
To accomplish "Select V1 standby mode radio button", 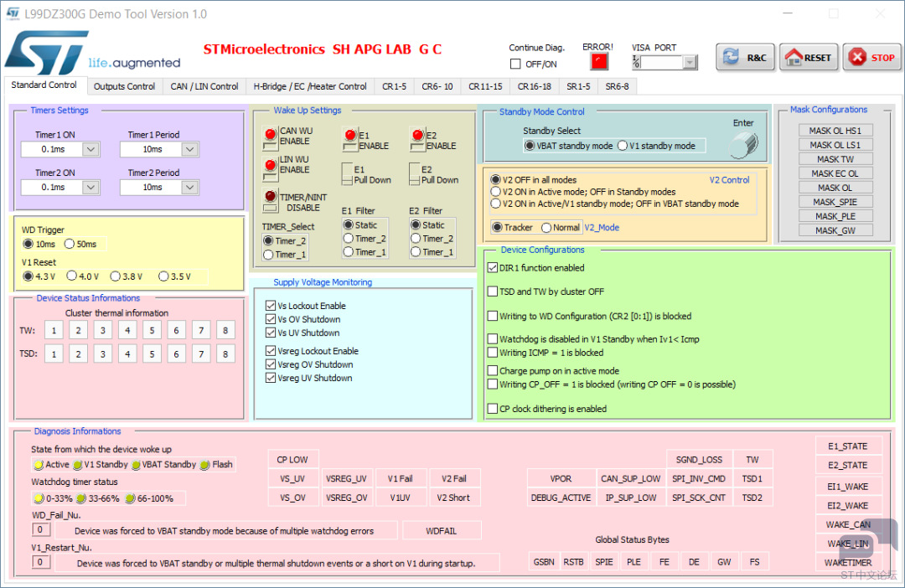I will 622,146.
